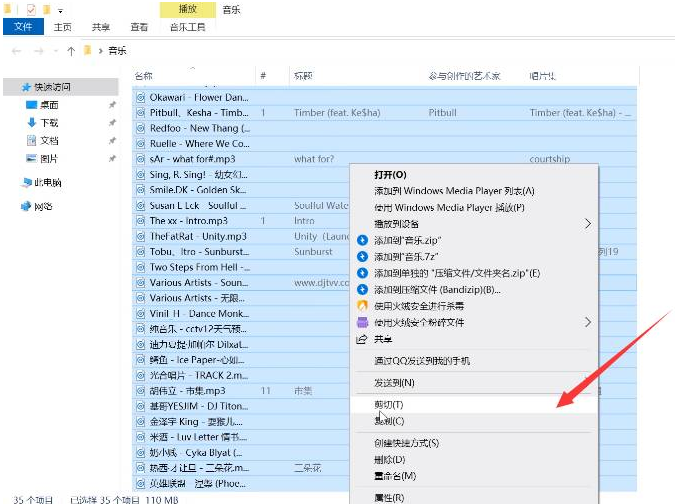Choose 添加到 Windows Media Player 列表
The height and width of the screenshot is (504, 675).
coord(474,191)
